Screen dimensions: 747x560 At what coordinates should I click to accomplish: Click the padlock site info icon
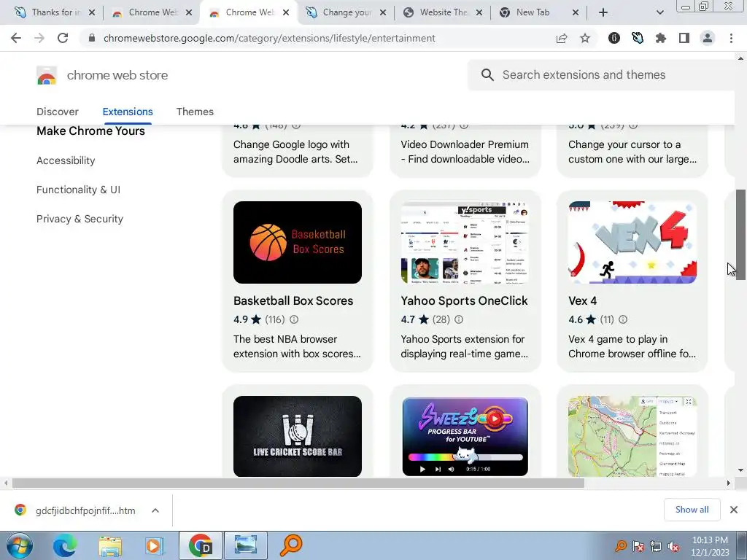[91, 38]
